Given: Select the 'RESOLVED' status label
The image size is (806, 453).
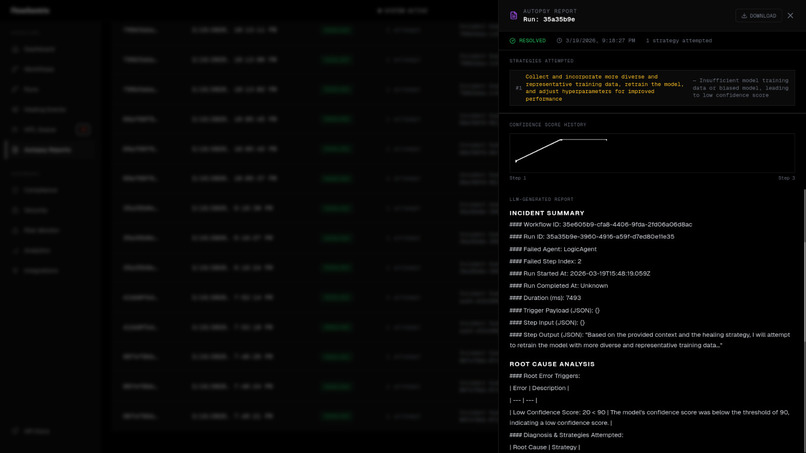Looking at the screenshot, I should point(532,41).
